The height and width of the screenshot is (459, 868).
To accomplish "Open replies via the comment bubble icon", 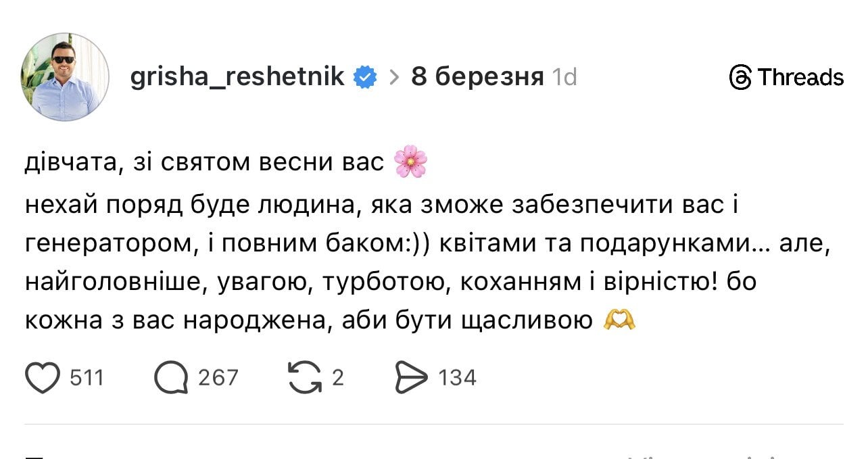I will click(x=170, y=377).
